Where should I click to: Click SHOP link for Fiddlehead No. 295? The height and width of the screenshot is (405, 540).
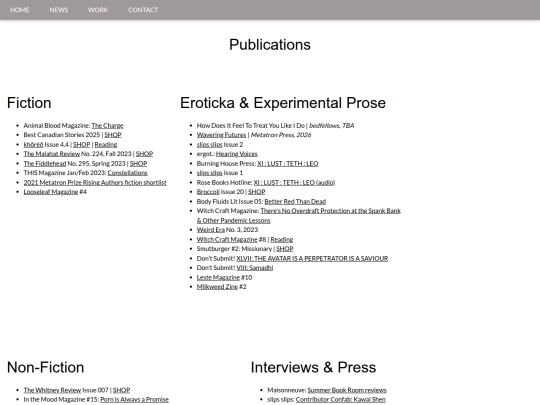coord(138,164)
